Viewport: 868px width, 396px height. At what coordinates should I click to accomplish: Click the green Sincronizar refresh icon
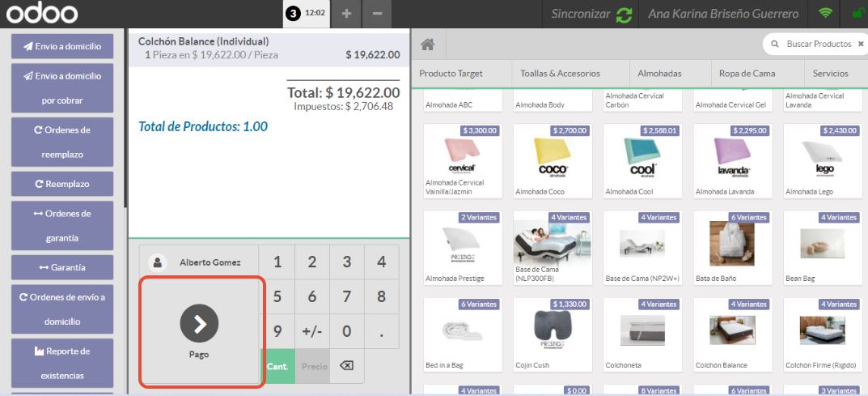click(624, 14)
